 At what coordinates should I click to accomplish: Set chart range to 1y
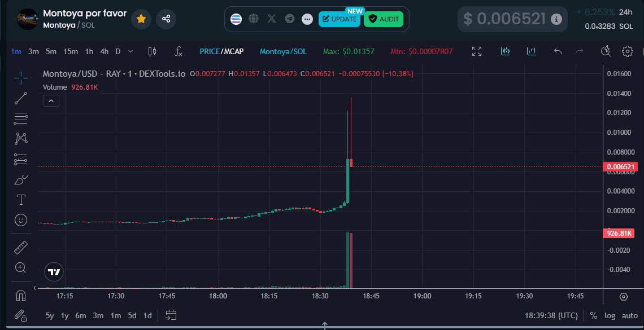tap(64, 315)
